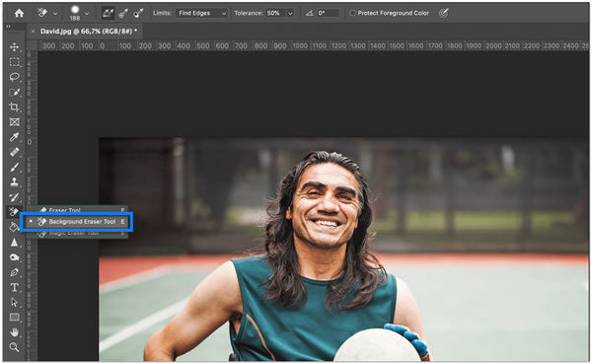Image resolution: width=592 pixels, height=364 pixels.
Task: Select the Sharpen/Blur triangle tool
Action: 15,242
